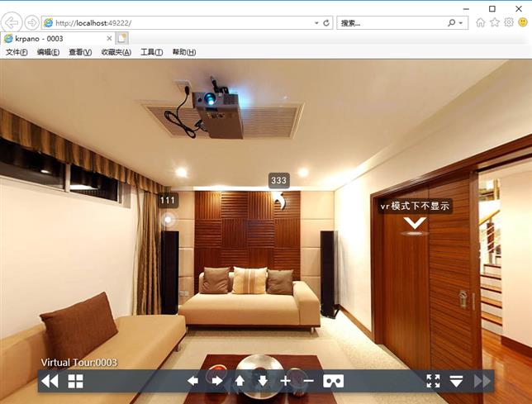Click the smiley feedback icon

point(523,22)
